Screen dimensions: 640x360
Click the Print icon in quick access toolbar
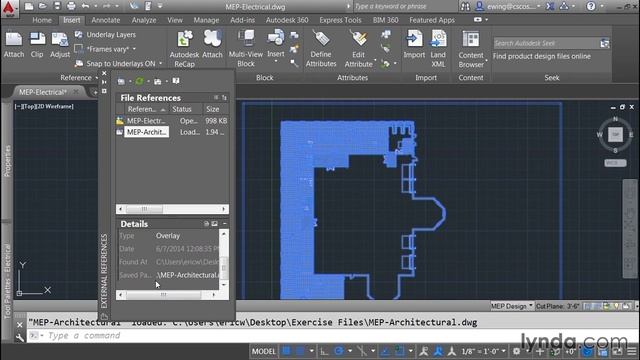[x=71, y=6]
